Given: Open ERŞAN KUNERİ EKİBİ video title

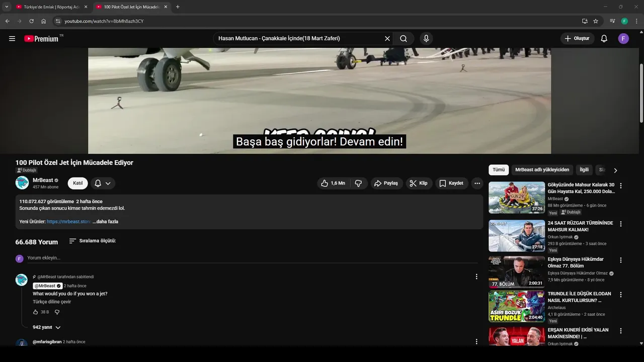Looking at the screenshot, I should click(578, 333).
